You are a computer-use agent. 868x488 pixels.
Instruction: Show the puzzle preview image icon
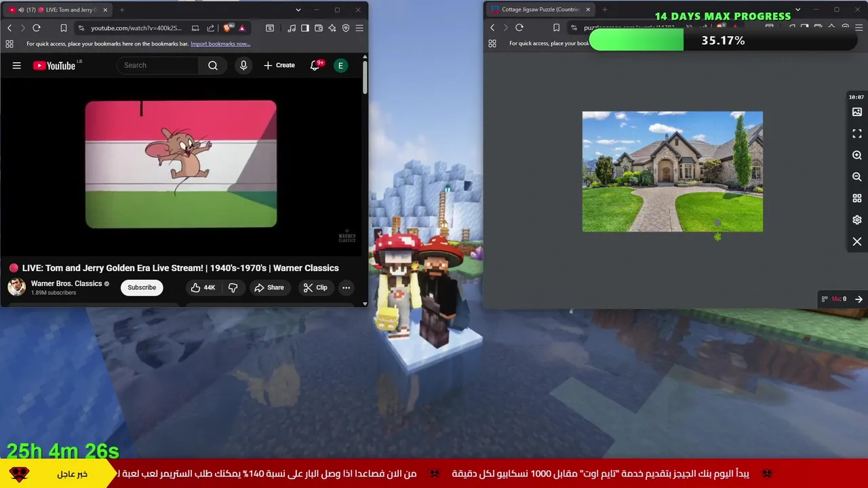point(857,112)
